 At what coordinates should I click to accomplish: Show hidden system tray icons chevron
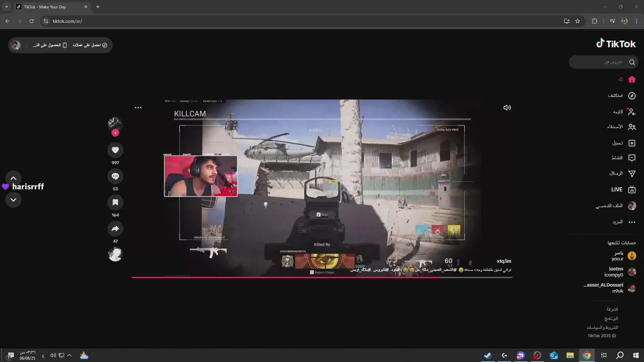tap(69, 355)
